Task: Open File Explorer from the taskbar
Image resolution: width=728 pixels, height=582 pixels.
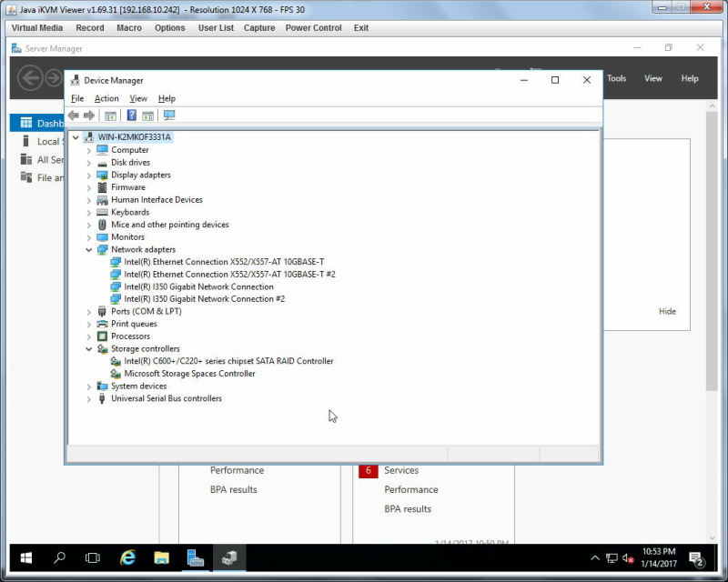Action: [161, 557]
